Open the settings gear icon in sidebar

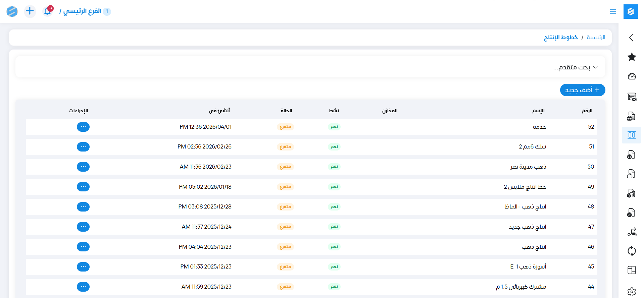pyautogui.click(x=632, y=292)
